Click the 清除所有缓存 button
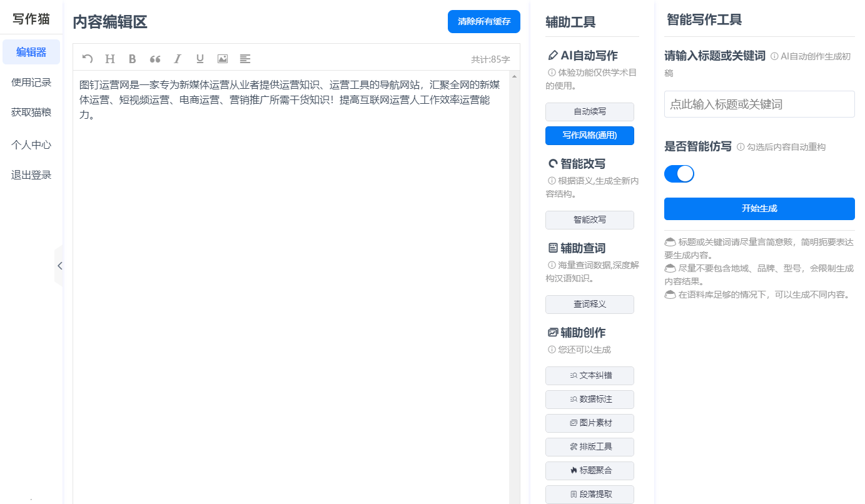The height and width of the screenshot is (504, 865). click(x=483, y=21)
